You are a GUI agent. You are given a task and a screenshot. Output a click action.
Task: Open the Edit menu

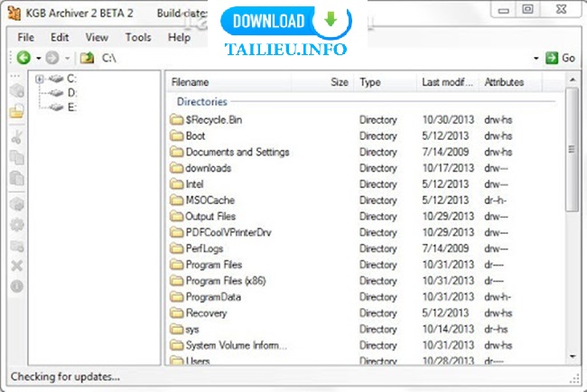click(60, 37)
